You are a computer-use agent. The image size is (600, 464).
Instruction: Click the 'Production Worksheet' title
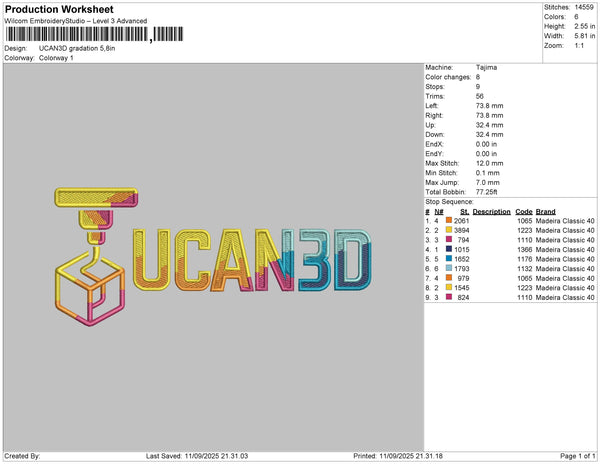(x=59, y=10)
